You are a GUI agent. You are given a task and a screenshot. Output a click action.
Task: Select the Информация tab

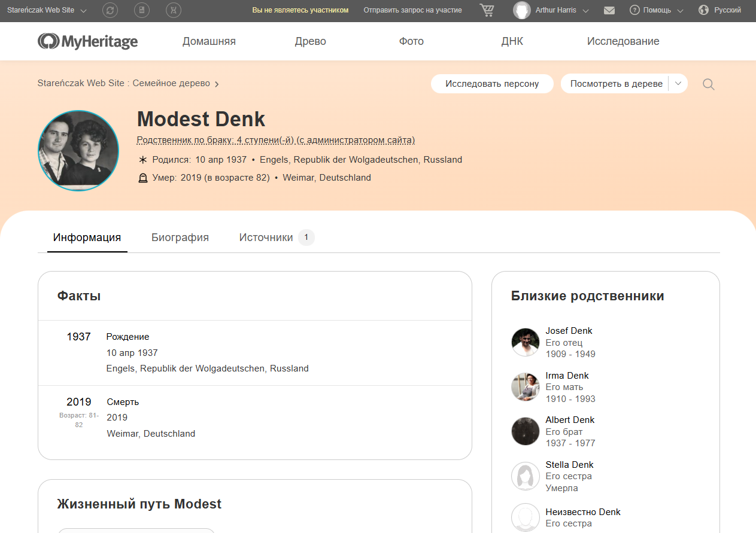(x=87, y=237)
